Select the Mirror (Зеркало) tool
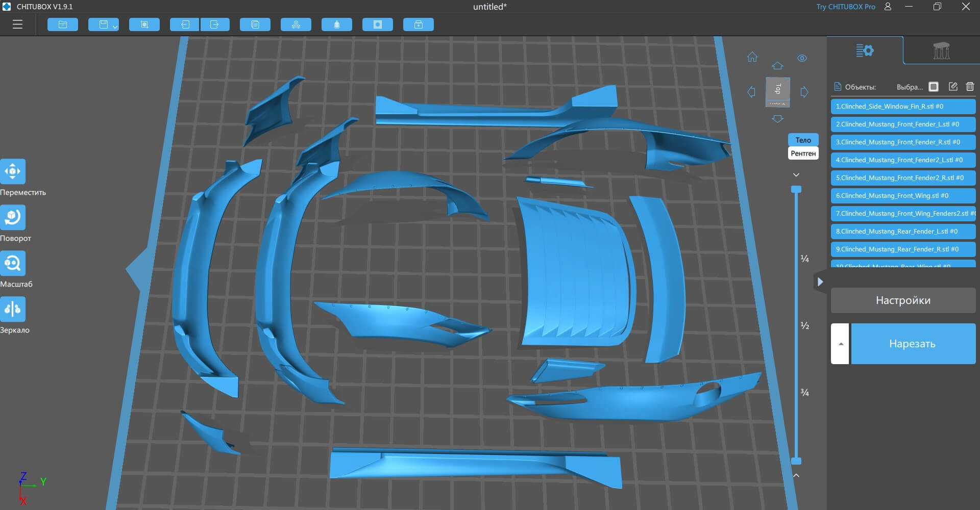This screenshot has width=980, height=510. (x=13, y=309)
